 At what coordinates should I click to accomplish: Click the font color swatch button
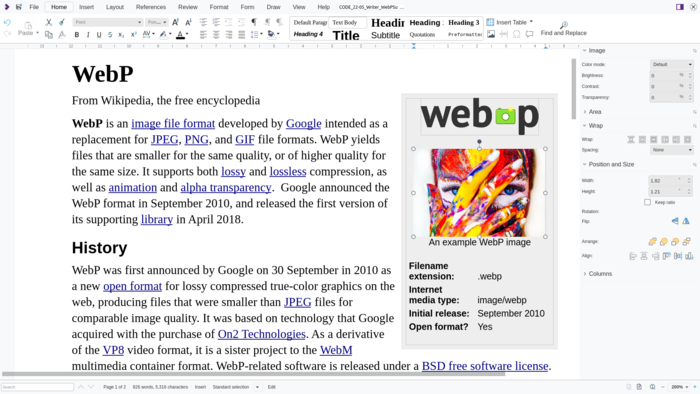coord(180,35)
